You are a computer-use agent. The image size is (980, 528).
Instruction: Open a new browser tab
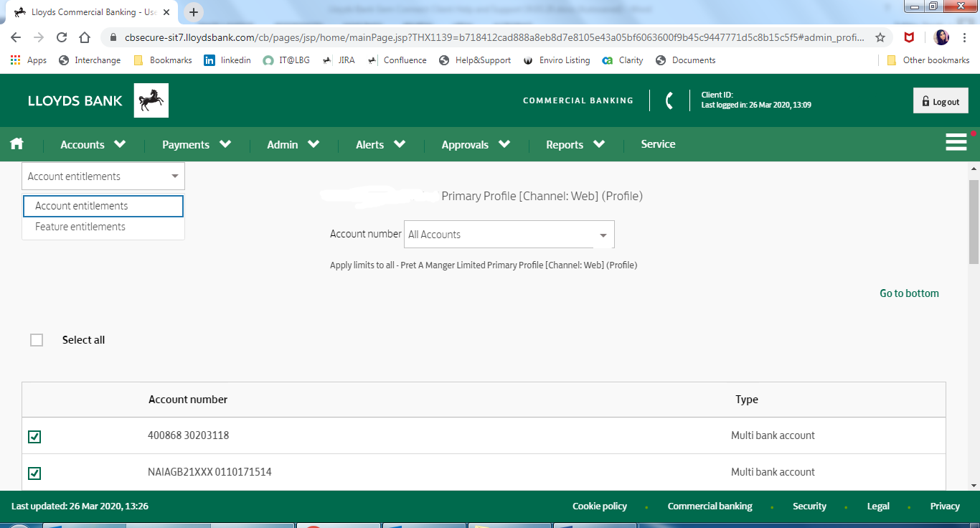click(194, 12)
